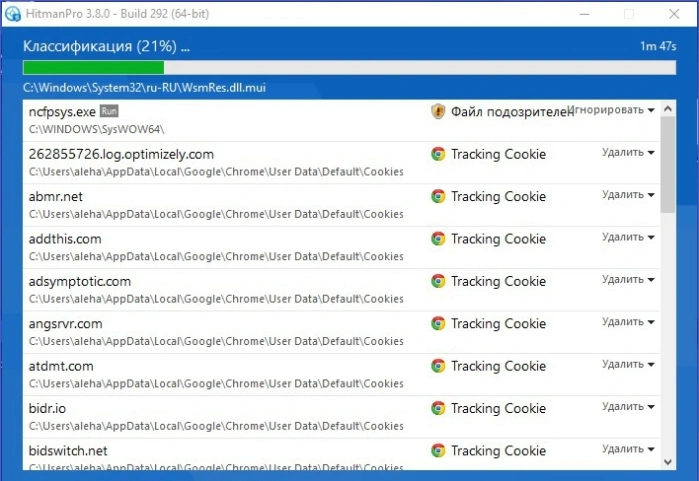This screenshot has width=699, height=481.
Task: Click the C:\WINDOWS\SysWOW64\ path text
Action: pos(96,129)
